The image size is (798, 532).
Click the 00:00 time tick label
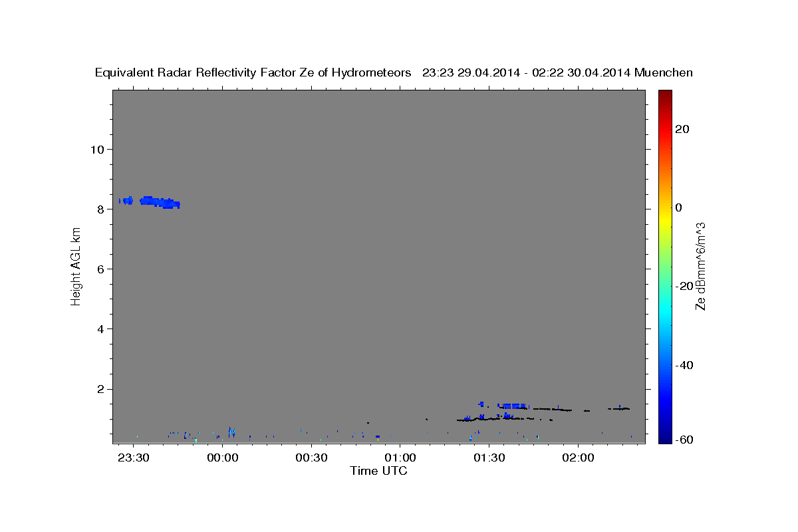(x=223, y=459)
